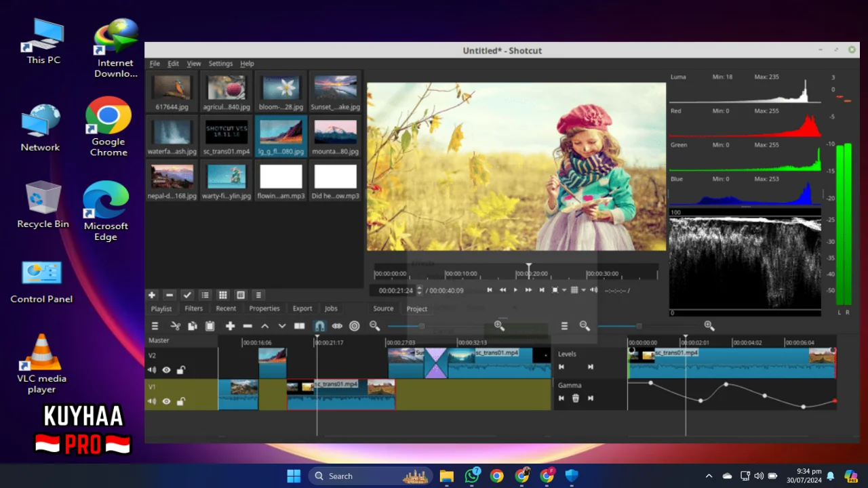Switch to the Properties tab

coord(264,308)
